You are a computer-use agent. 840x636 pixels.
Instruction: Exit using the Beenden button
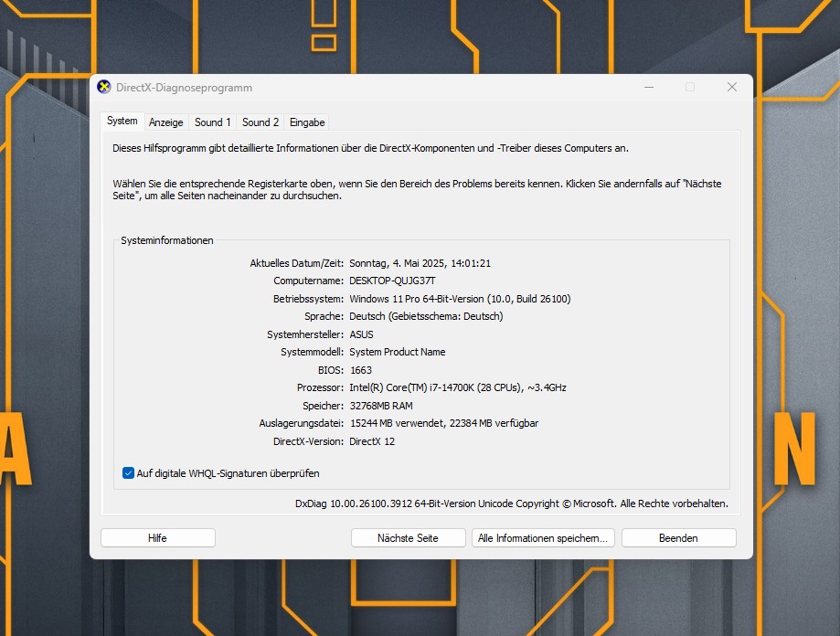tap(678, 538)
